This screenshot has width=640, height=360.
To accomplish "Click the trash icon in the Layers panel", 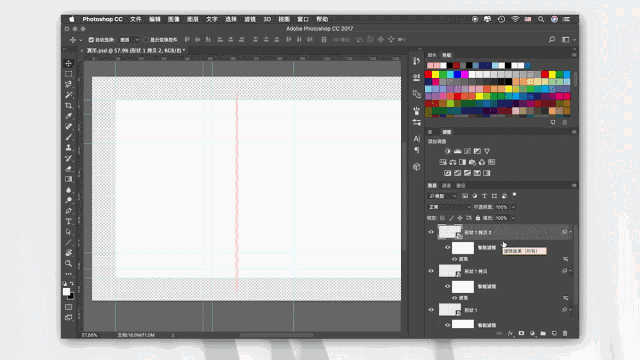I will [x=565, y=333].
